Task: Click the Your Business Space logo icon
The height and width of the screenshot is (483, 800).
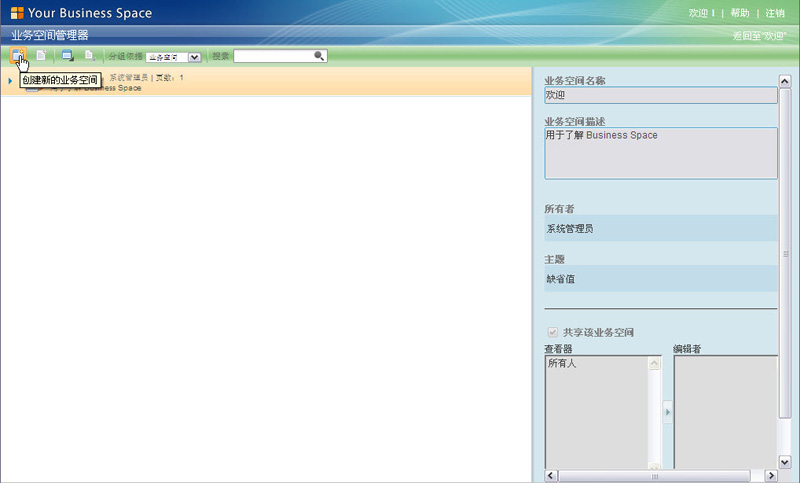Action: pyautogui.click(x=17, y=13)
